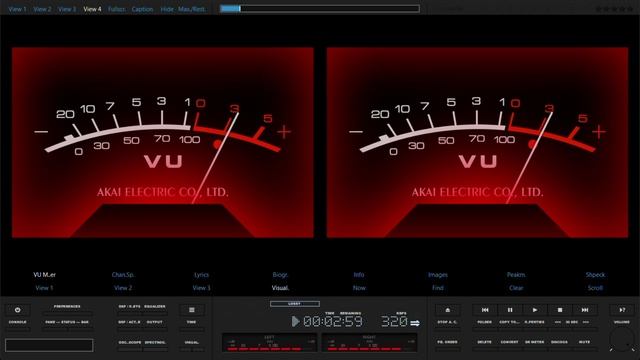Screen dimensions: 640x360
Task: Switch to View 1 in top bar
Action: pos(17,9)
